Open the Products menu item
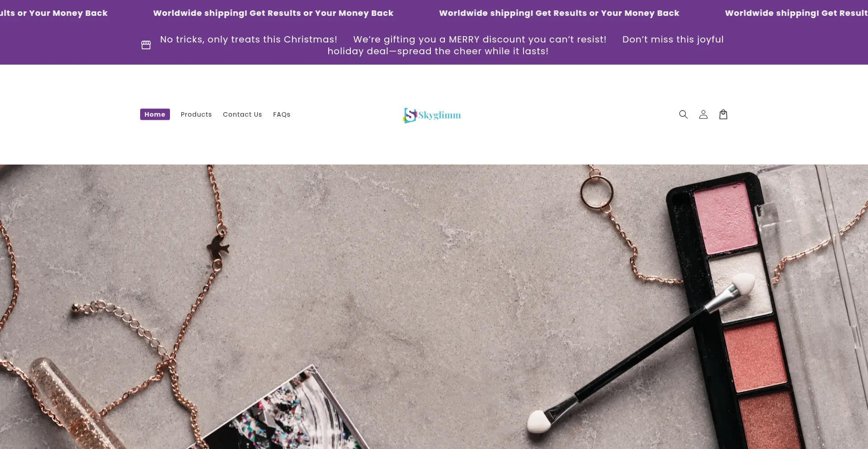Screen dimensions: 868x449 (196, 114)
